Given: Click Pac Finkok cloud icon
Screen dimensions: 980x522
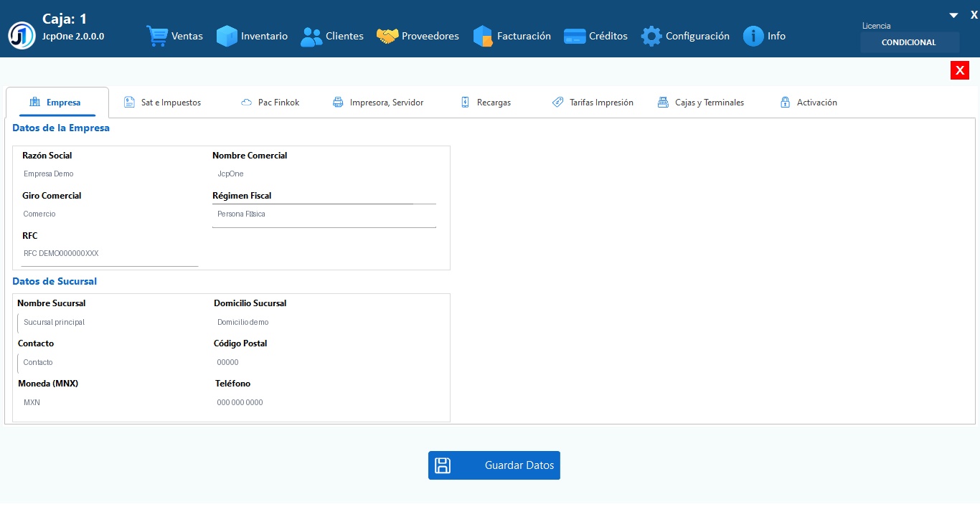Looking at the screenshot, I should (x=246, y=103).
